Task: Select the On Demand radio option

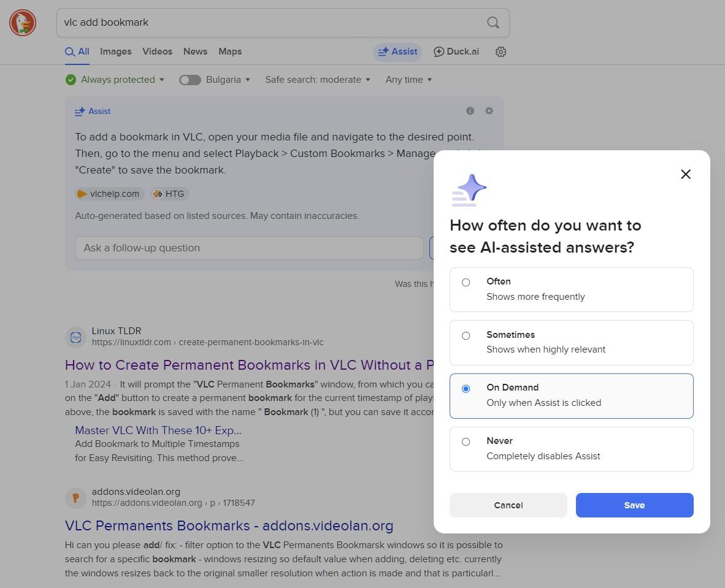Action: tap(466, 389)
